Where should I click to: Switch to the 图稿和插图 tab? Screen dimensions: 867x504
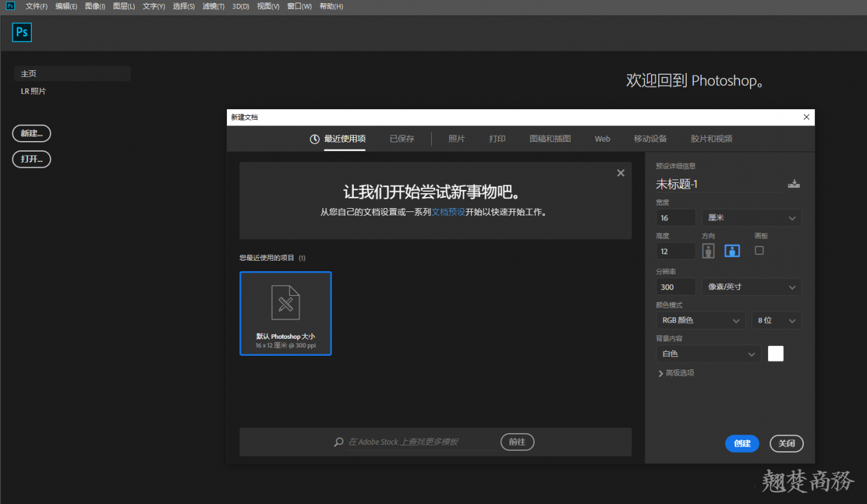[x=550, y=139]
